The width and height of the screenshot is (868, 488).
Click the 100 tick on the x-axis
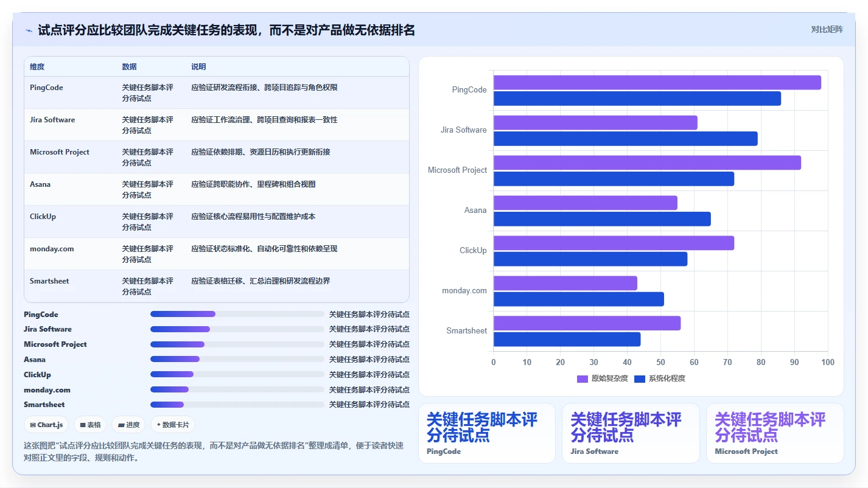tap(828, 363)
